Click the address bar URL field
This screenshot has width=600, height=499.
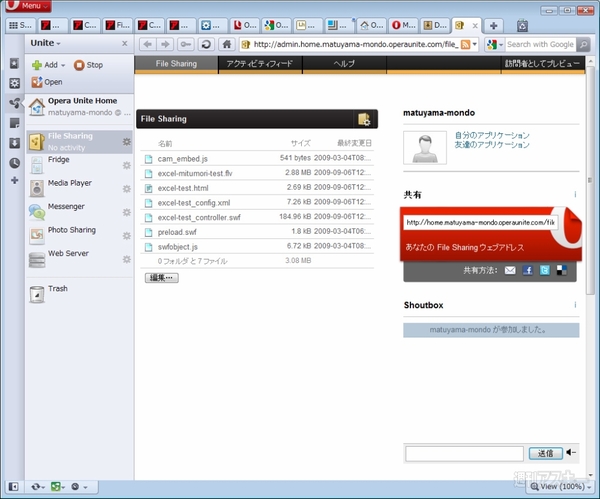click(x=354, y=44)
